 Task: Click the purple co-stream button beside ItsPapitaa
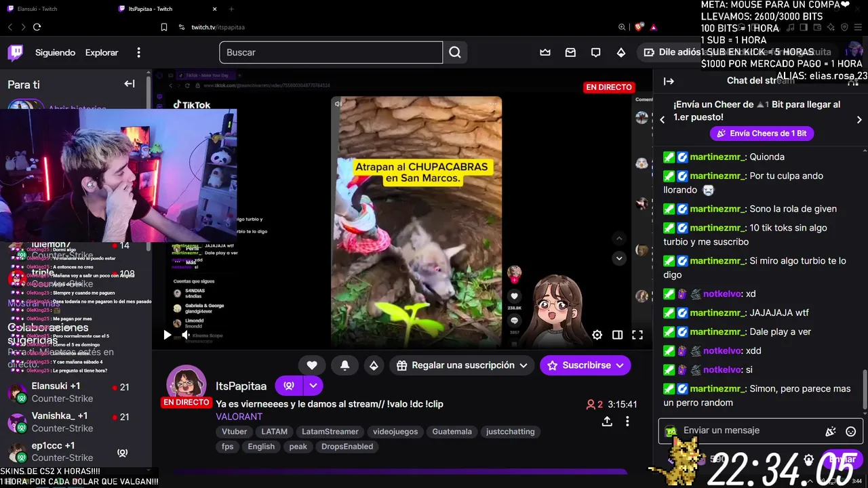pyautogui.click(x=289, y=386)
